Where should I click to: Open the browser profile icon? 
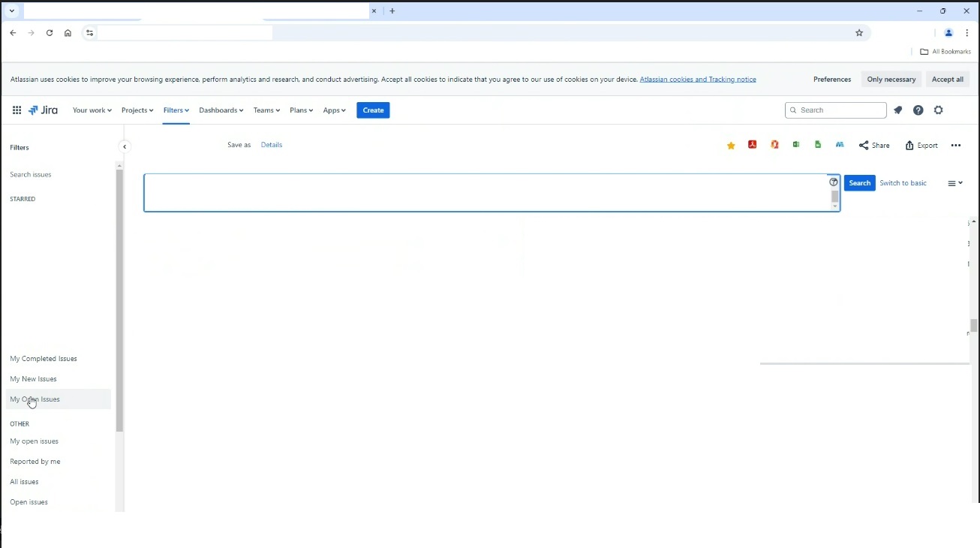(x=948, y=33)
